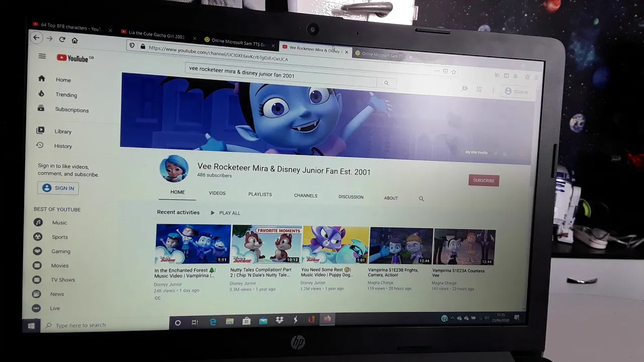Open Vampirina S1E23B Frights, Camera, Action thumbnail
The image size is (644, 362).
click(x=401, y=246)
